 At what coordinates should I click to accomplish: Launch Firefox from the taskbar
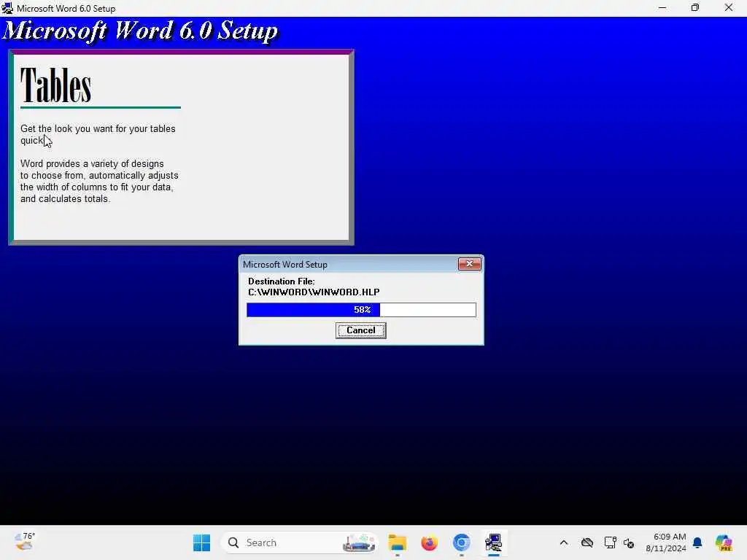coord(429,542)
